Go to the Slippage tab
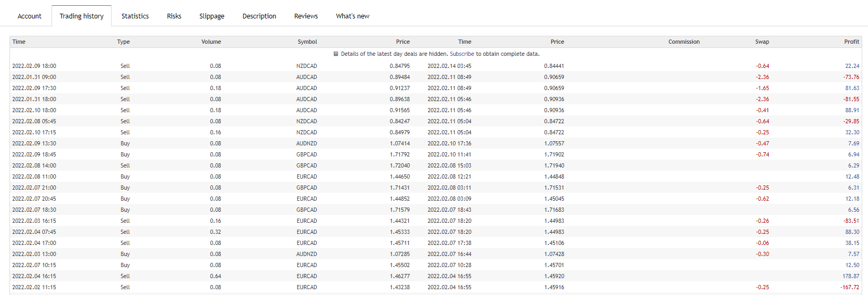This screenshot has width=868, height=295. pyautogui.click(x=212, y=16)
